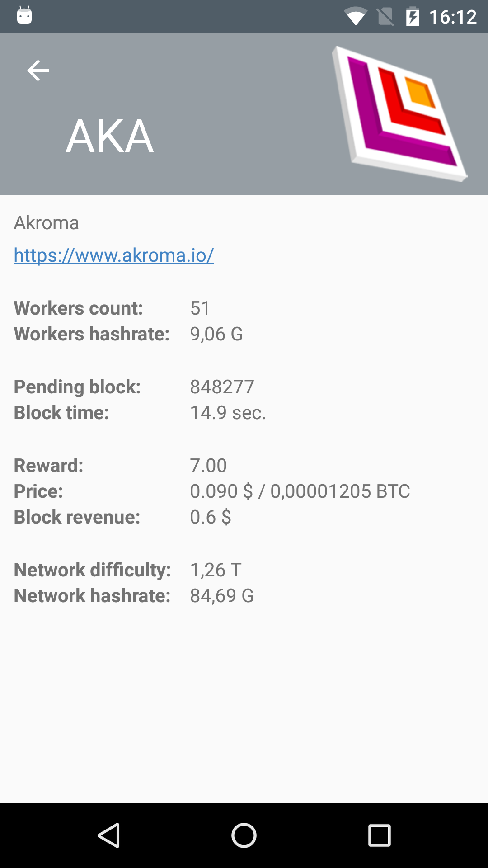Open the akroma.io website link
Image resolution: width=488 pixels, height=868 pixels.
114,255
